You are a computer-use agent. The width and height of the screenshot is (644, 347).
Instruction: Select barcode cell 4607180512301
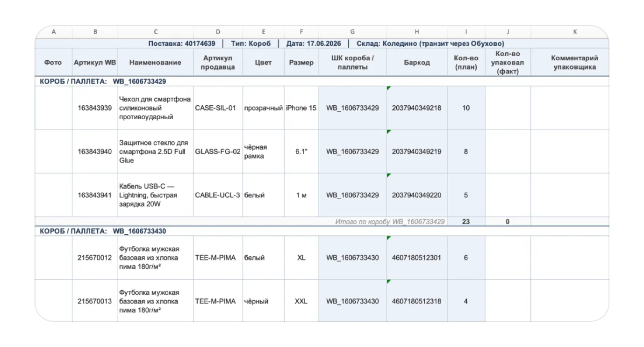(417, 258)
